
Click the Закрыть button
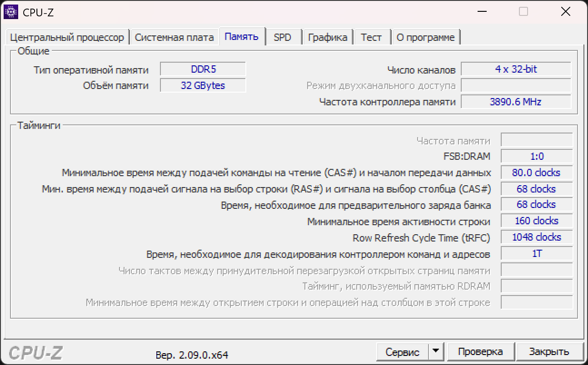[549, 352]
